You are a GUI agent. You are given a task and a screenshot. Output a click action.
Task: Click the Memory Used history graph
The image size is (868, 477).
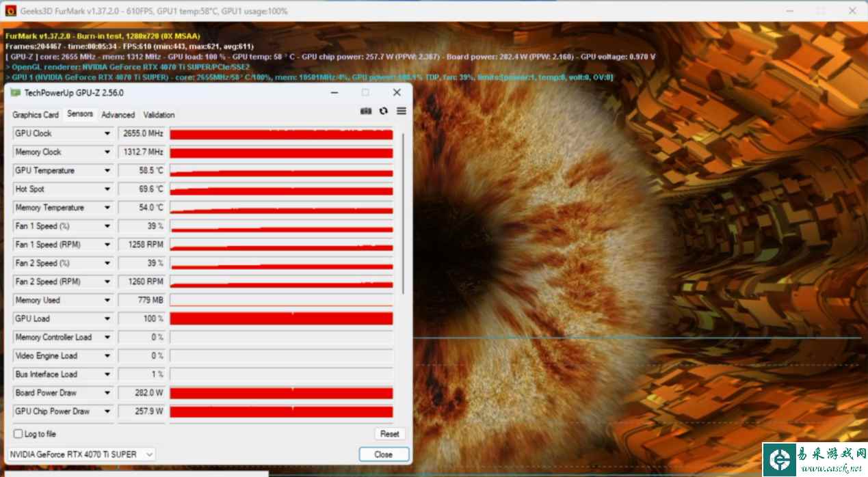point(281,300)
